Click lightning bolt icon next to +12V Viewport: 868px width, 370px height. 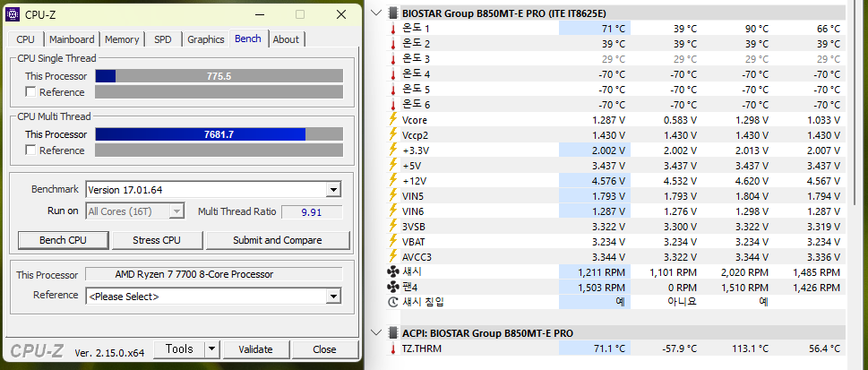[x=393, y=181]
